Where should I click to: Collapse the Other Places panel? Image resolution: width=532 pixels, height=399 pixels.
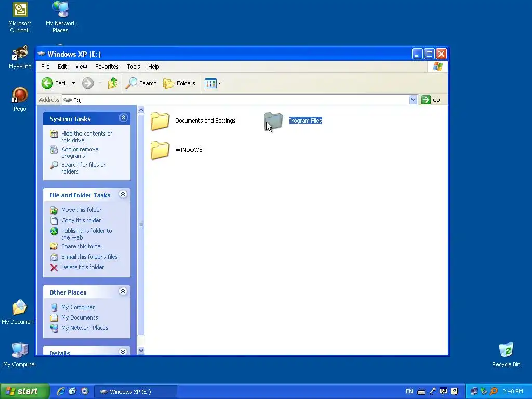tap(123, 291)
